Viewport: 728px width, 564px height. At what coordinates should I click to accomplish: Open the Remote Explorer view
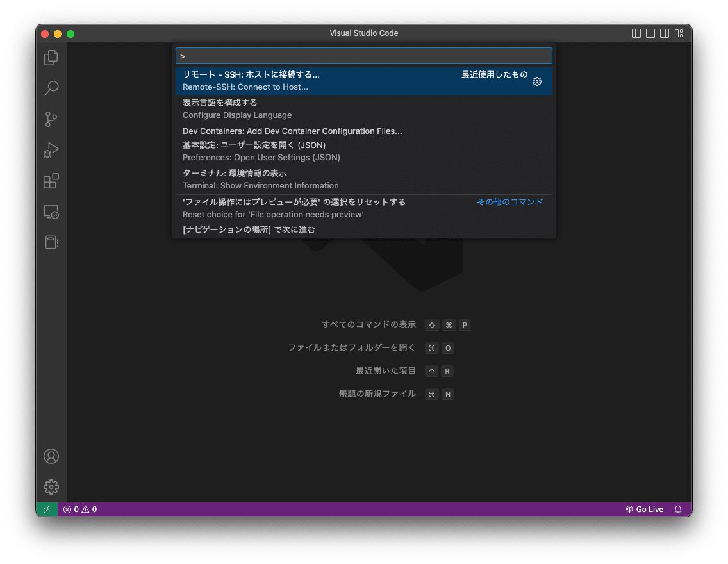point(51,211)
